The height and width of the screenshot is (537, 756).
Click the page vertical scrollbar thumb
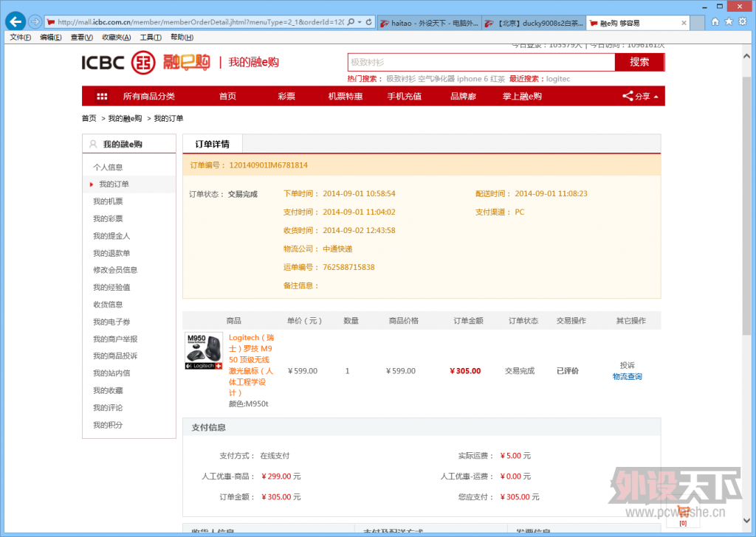coord(746,206)
